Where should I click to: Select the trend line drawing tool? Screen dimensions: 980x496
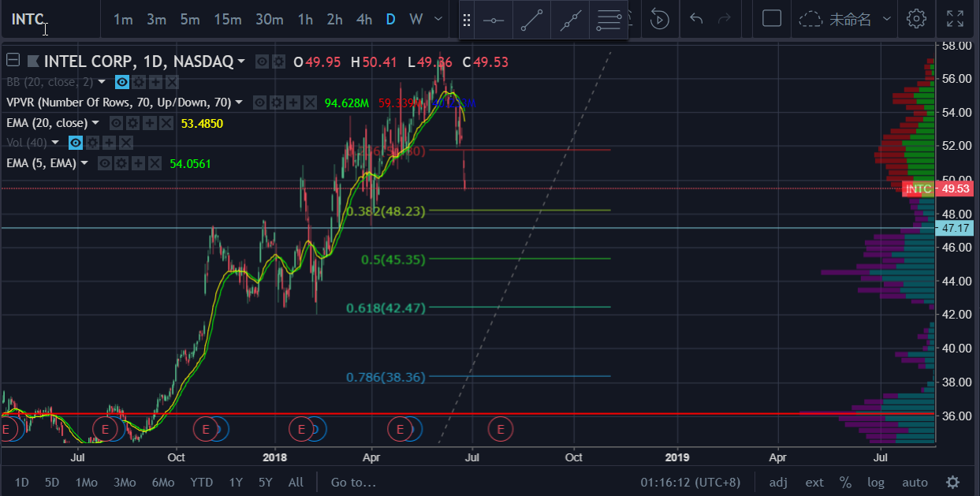pos(531,21)
